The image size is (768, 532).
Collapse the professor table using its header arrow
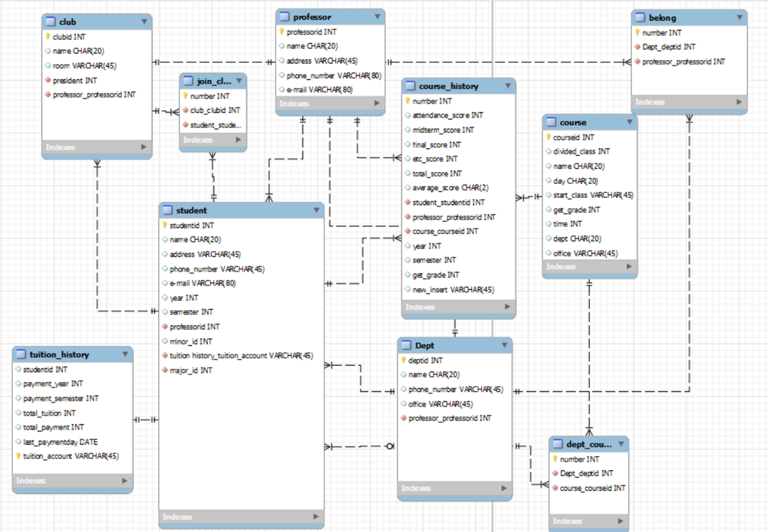tap(379, 17)
